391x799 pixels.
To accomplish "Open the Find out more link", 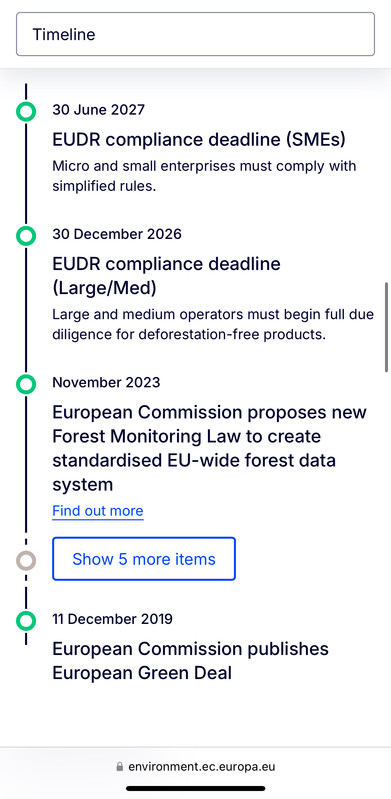I will [98, 511].
